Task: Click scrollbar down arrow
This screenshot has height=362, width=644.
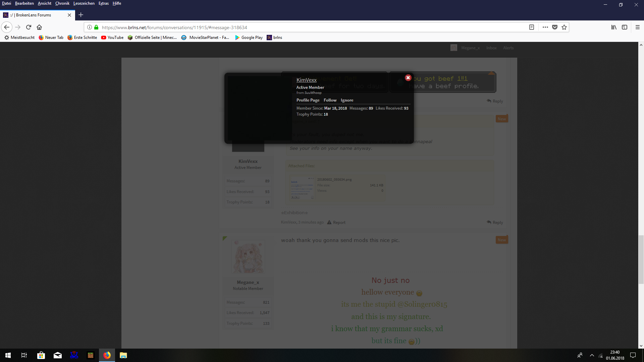Action: 641,346
